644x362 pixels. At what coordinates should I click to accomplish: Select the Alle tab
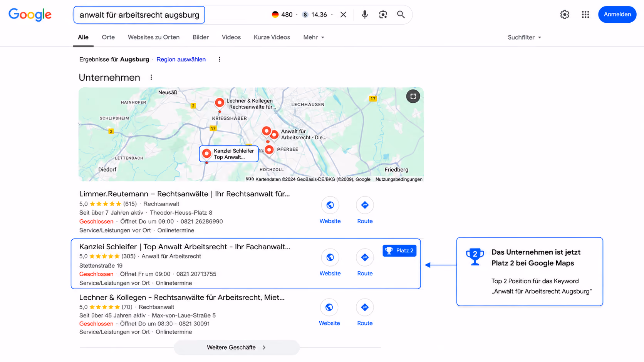(83, 37)
